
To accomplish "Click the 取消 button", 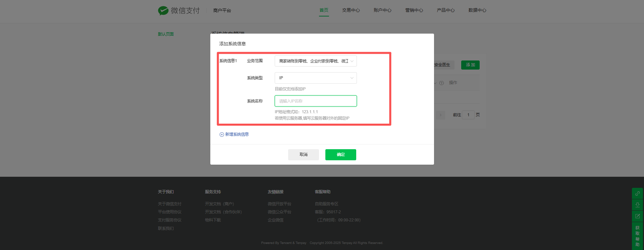I will click(x=303, y=155).
